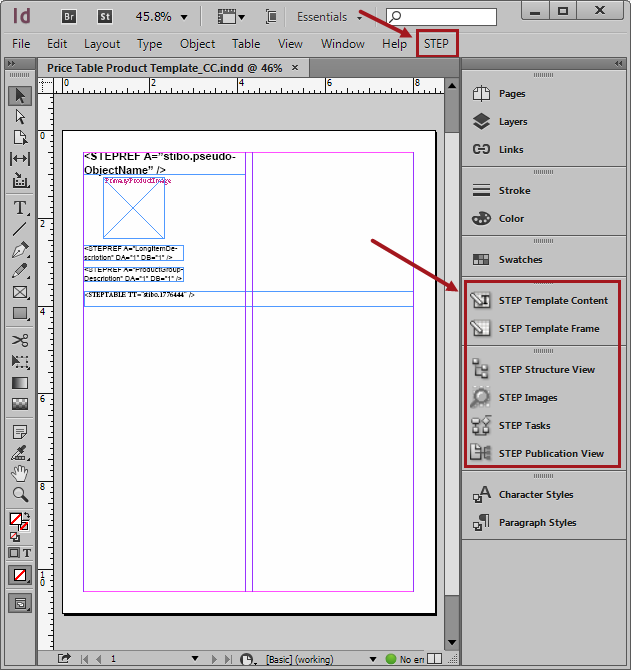Open the STEP Images panel
Viewport: 631px width, 670px height.
pos(527,398)
